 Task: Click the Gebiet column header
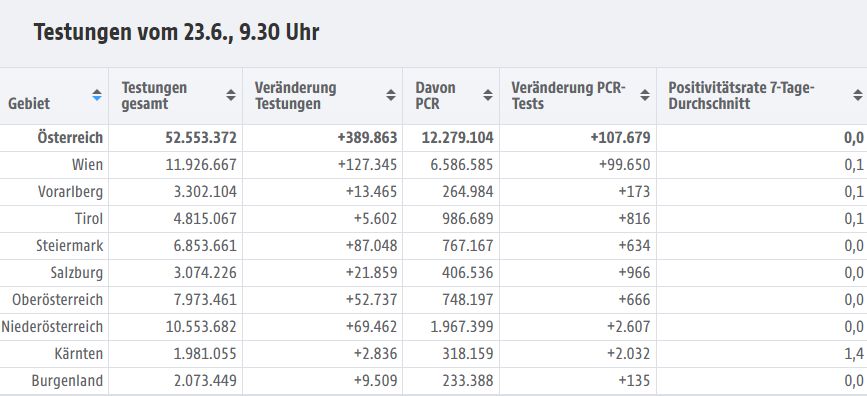click(29, 103)
